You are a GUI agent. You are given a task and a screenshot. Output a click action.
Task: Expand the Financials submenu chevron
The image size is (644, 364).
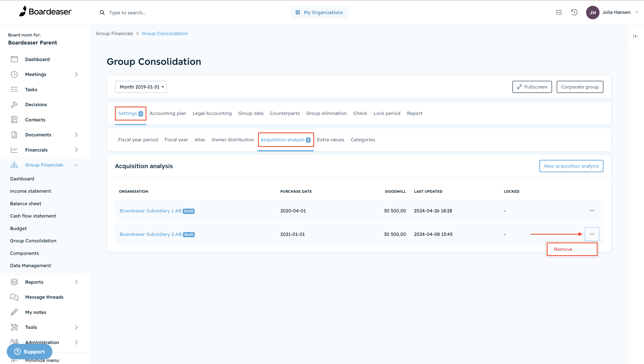click(76, 150)
